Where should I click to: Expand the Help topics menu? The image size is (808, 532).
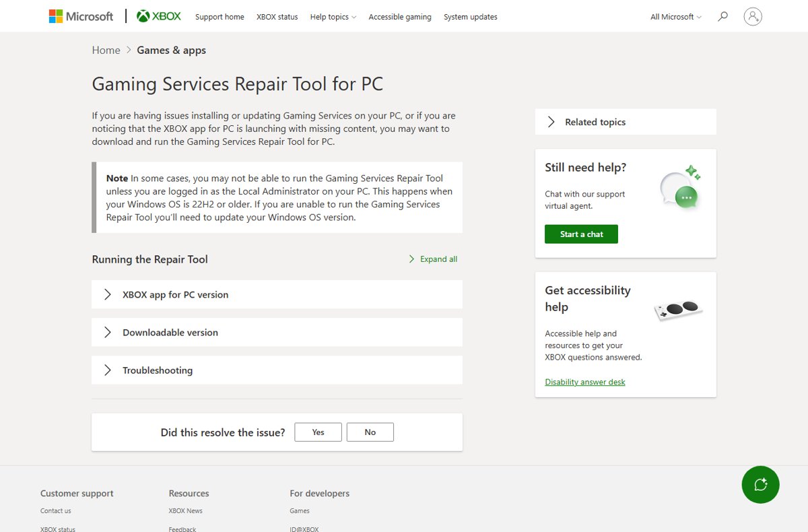[333, 17]
